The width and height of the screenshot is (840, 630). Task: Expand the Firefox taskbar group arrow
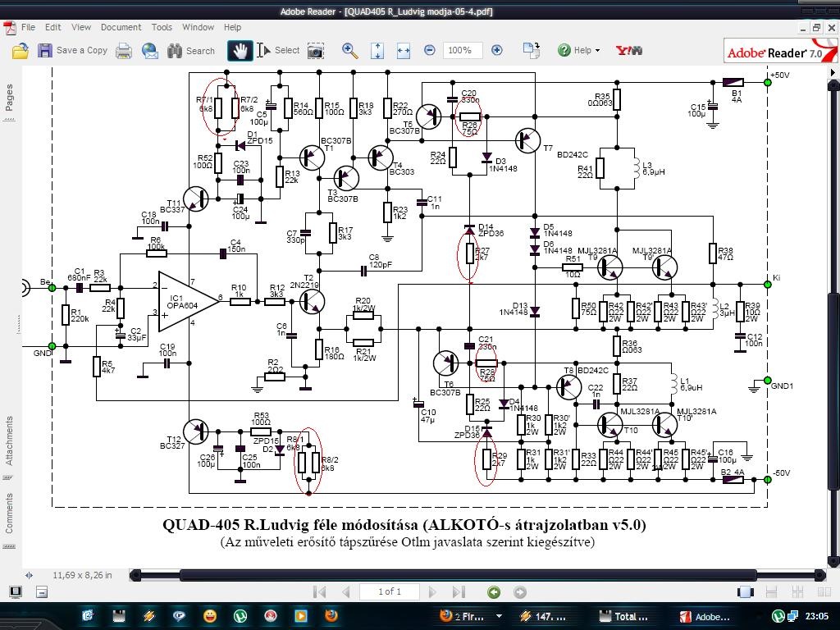tap(500, 616)
